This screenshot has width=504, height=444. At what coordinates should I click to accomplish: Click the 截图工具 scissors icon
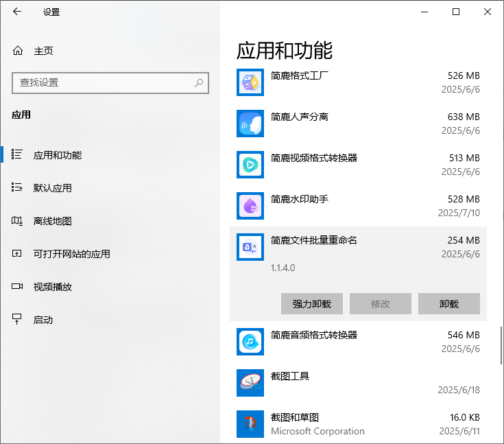click(x=250, y=383)
